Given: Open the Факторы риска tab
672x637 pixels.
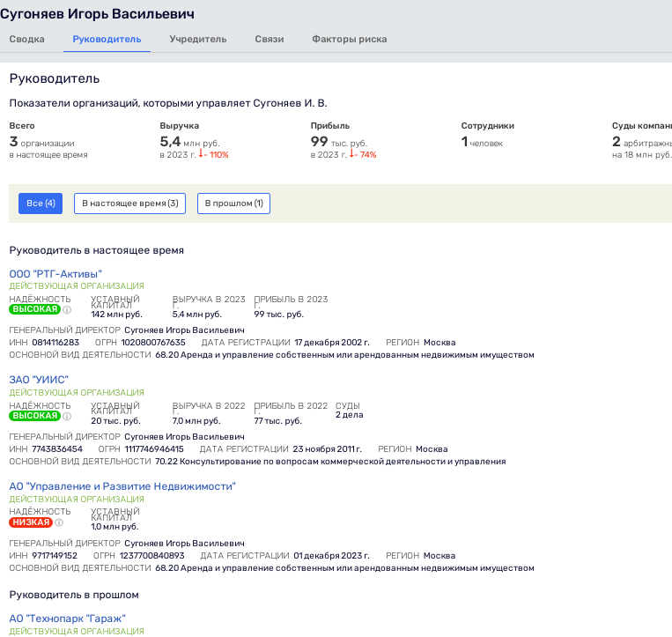Looking at the screenshot, I should (x=349, y=39).
